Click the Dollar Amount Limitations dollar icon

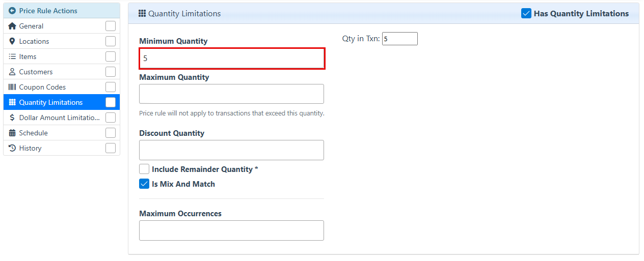coord(12,118)
